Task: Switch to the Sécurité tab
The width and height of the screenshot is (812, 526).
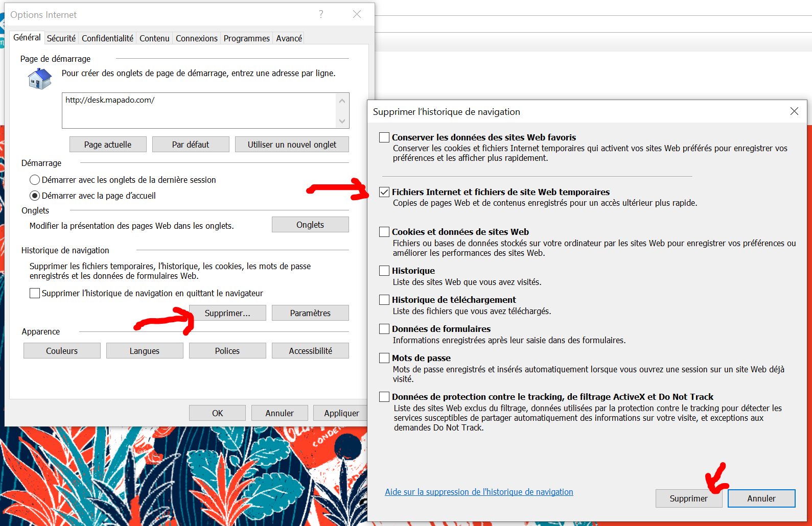Action: click(61, 38)
